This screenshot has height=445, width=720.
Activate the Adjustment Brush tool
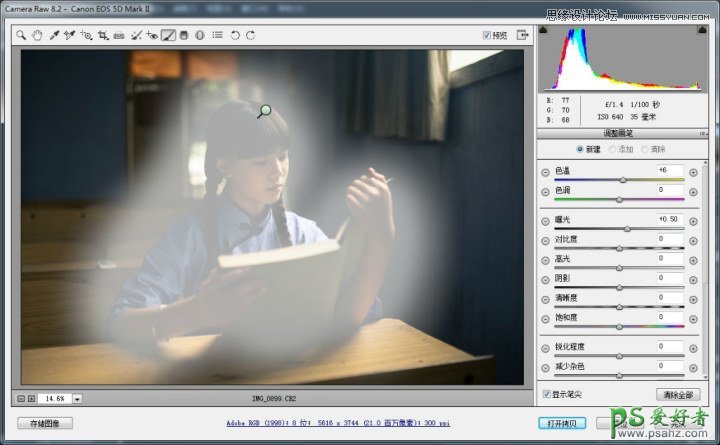(x=168, y=35)
